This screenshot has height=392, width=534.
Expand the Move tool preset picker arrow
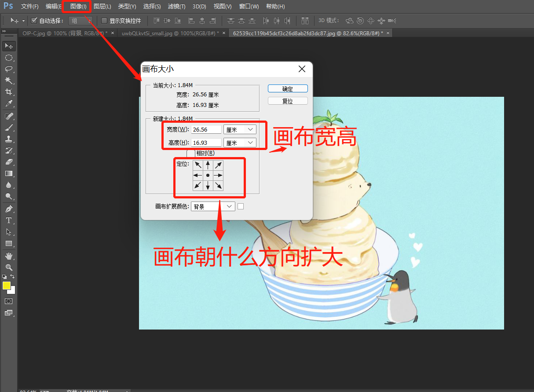tap(23, 21)
